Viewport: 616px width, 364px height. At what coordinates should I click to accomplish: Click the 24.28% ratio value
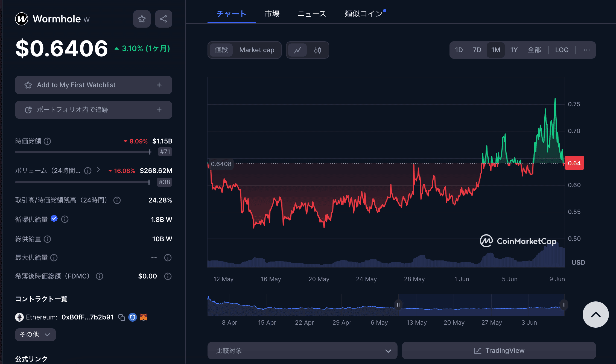pyautogui.click(x=160, y=200)
